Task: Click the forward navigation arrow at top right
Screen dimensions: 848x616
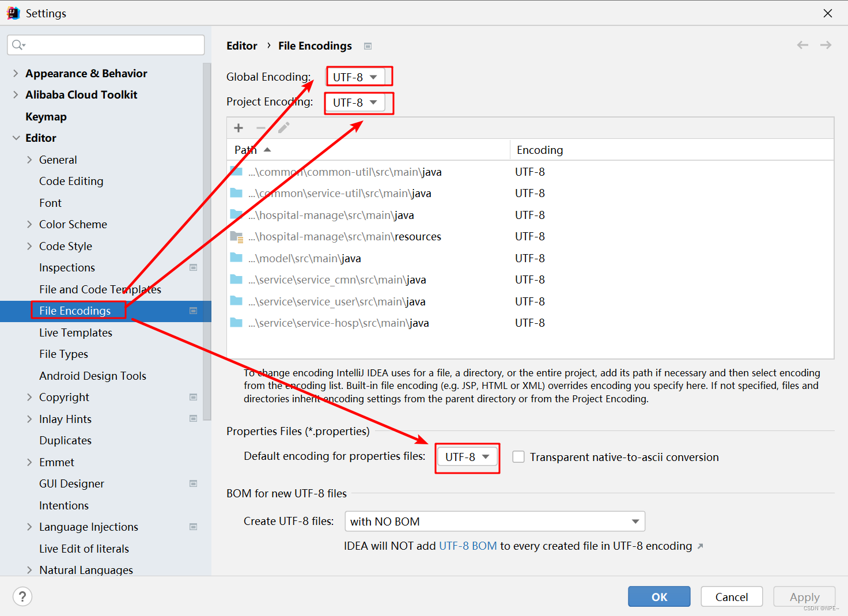Action: pos(826,45)
